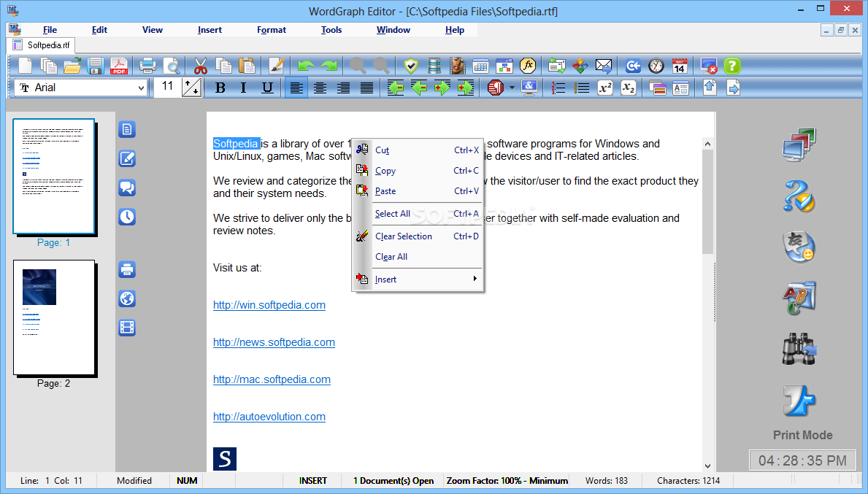Click the open folder icon in toolbar
868x494 pixels.
72,66
